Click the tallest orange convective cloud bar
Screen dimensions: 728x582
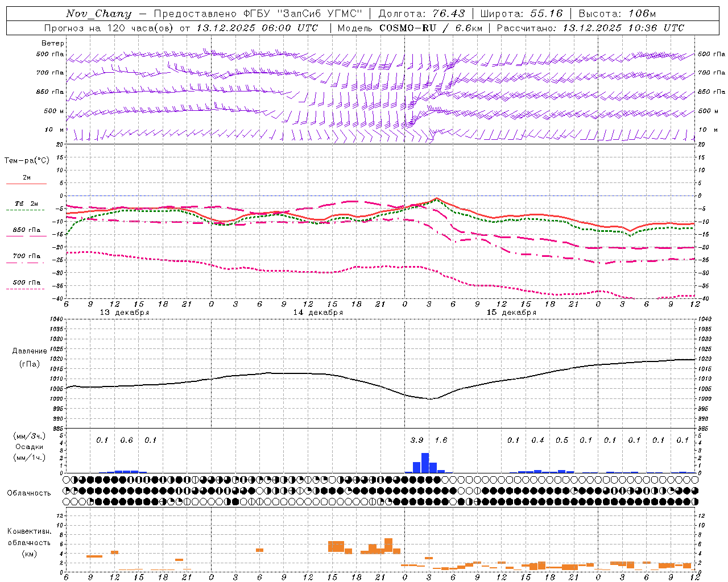tap(388, 545)
